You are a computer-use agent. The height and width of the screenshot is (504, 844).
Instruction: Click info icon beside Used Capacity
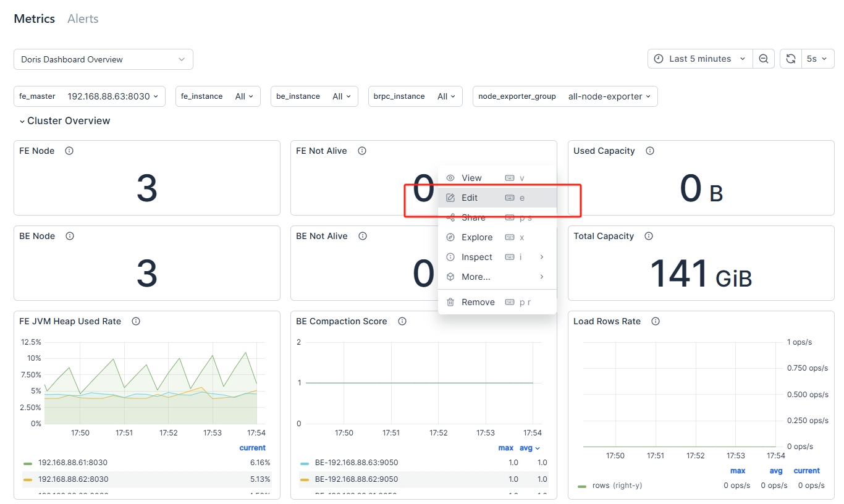pos(650,151)
